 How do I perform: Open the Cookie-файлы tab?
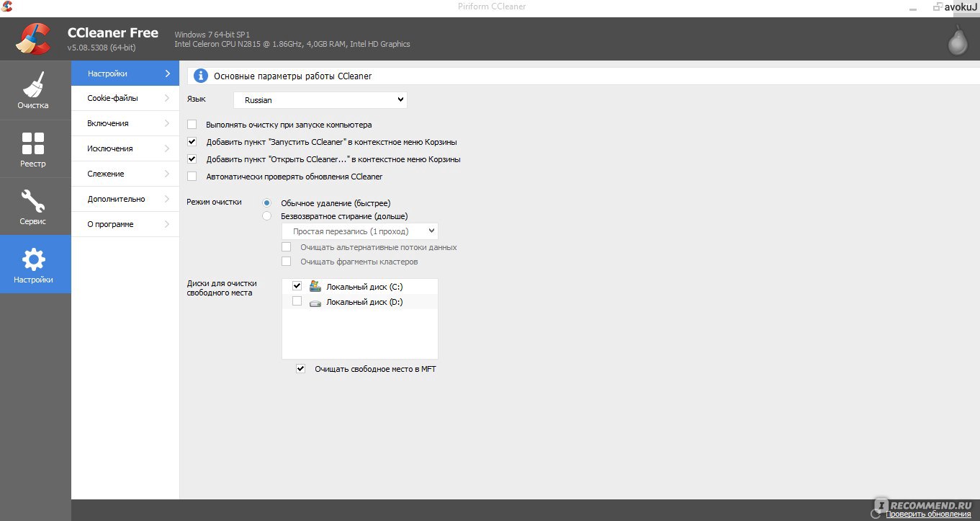coord(125,98)
